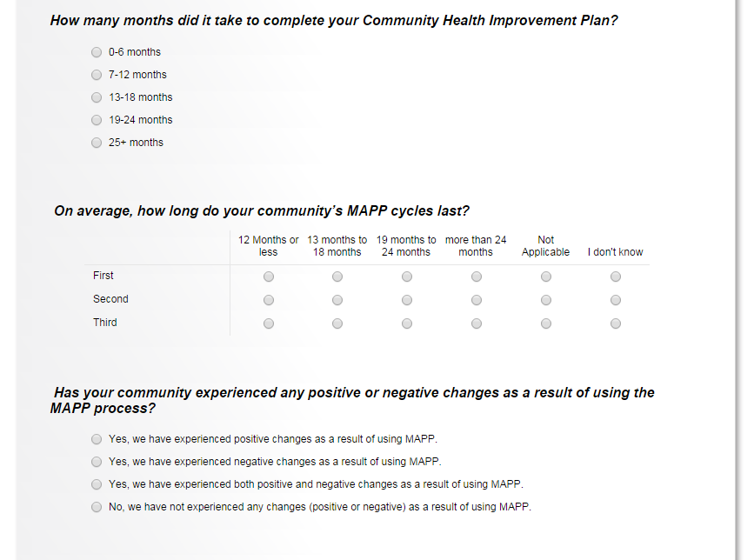Screen dimensions: 754x560
Task: Select I don't know for First cycle
Action: (x=616, y=277)
